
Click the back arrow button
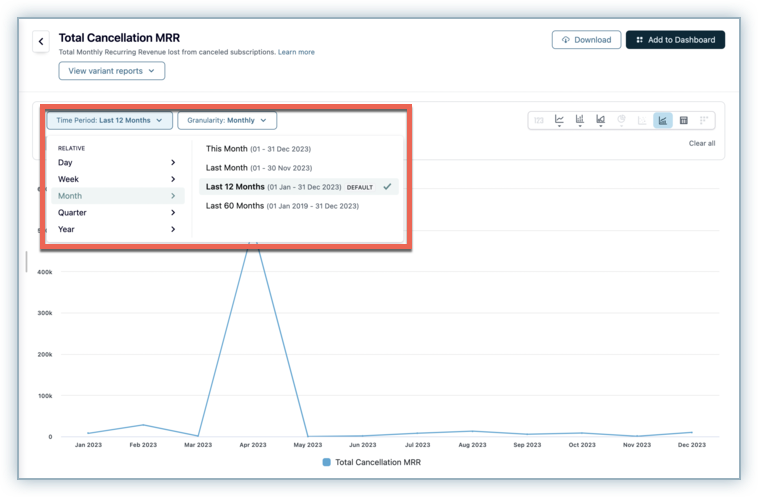(41, 42)
